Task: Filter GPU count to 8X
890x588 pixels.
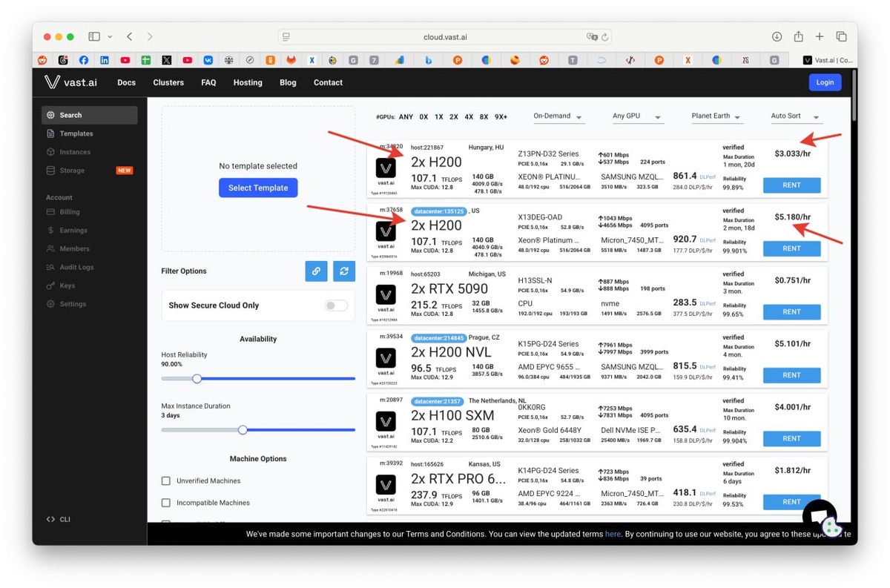Action: pyautogui.click(x=484, y=116)
